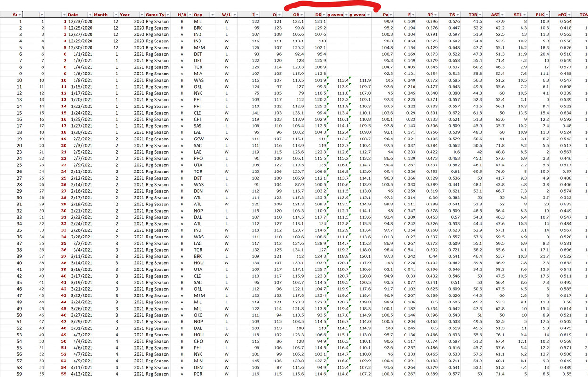Select the 4/13/2021 date cell
This screenshot has height=377, width=588.
coord(80,374)
